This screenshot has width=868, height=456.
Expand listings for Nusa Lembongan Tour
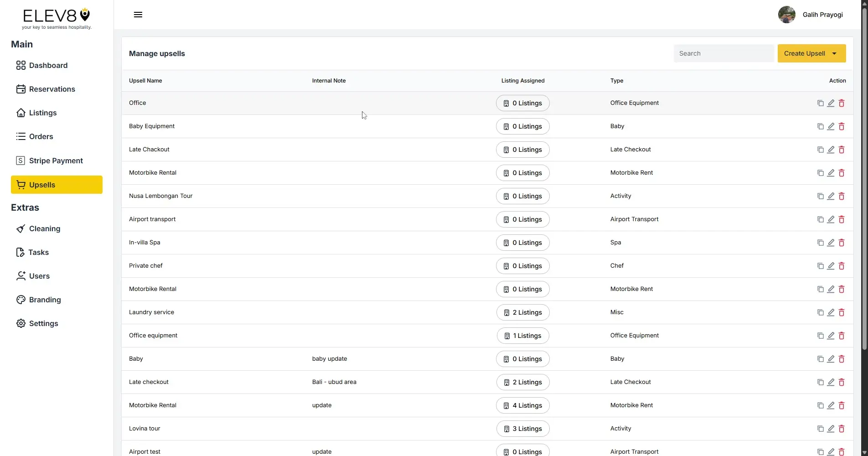[x=522, y=196]
